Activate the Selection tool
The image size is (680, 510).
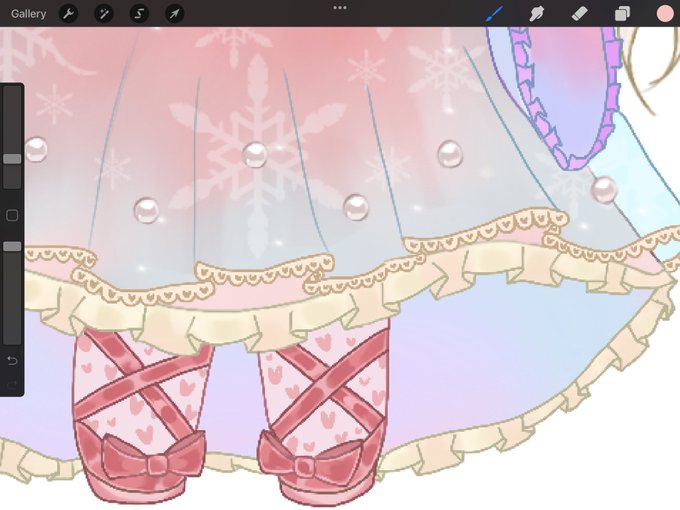(139, 14)
